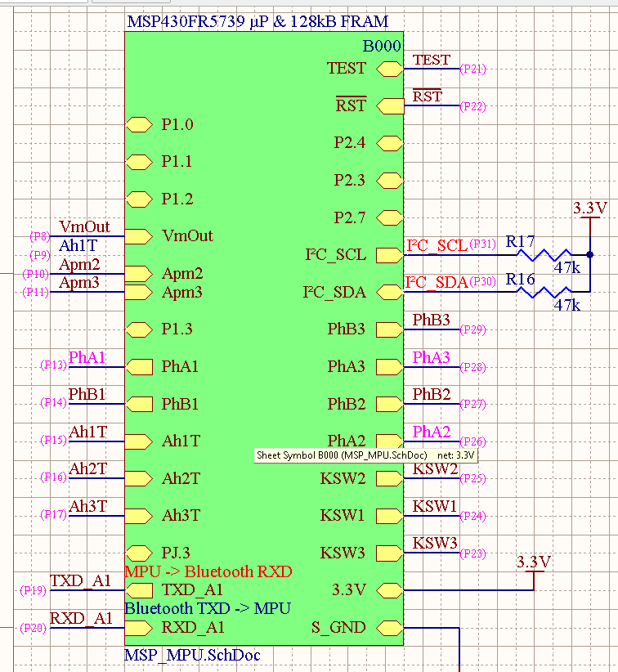Select the TEST sheet entry port symbol
618x672 pixels.
[390, 69]
